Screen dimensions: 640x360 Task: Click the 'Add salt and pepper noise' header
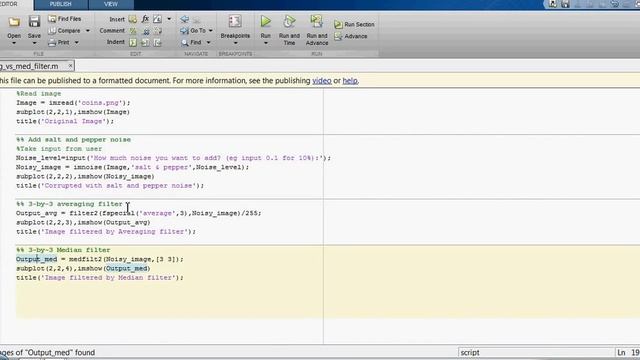(73, 140)
